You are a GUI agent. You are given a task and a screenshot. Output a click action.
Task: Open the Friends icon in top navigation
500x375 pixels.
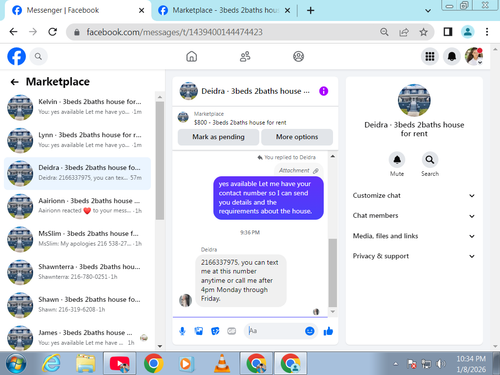pos(245,57)
